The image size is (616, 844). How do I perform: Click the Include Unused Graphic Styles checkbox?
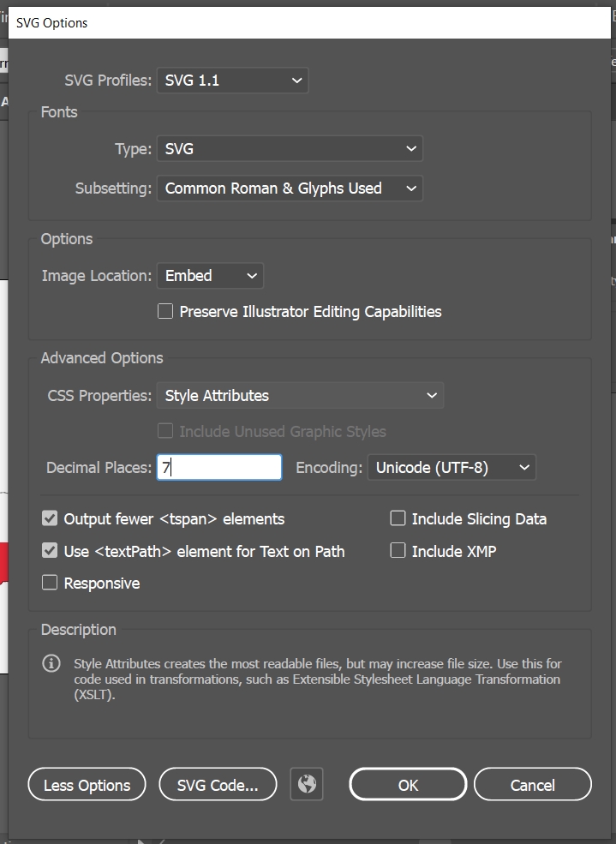coord(164,430)
